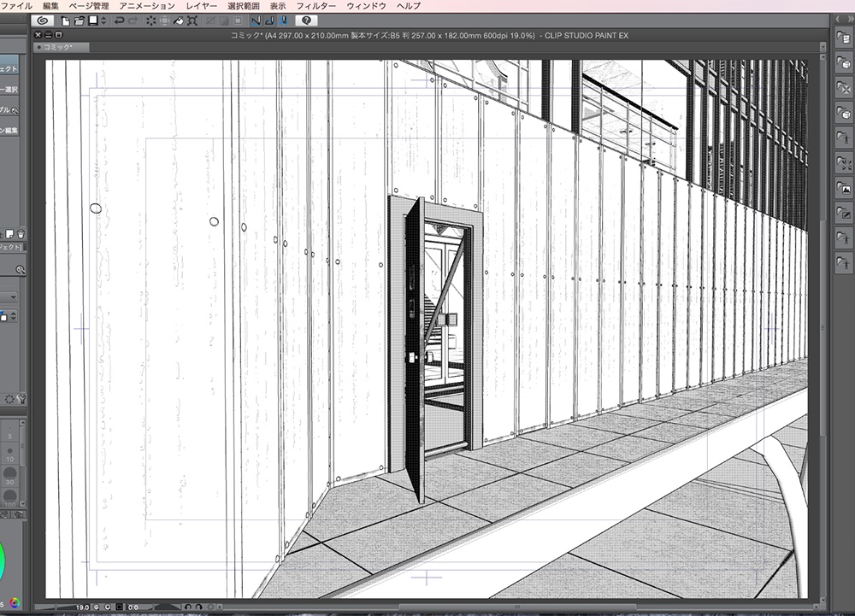
Task: Open the pose figure material folder, fifth icon
Action: click(844, 138)
